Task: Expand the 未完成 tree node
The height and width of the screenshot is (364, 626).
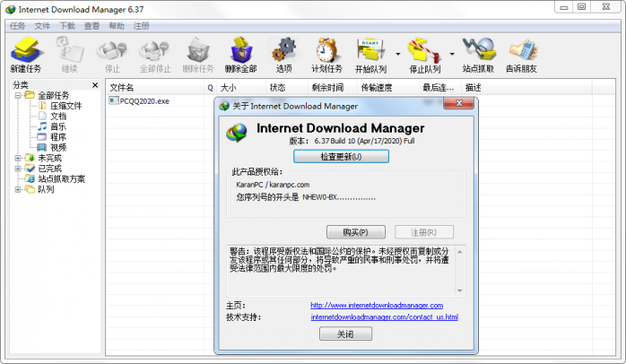Action: (18, 158)
